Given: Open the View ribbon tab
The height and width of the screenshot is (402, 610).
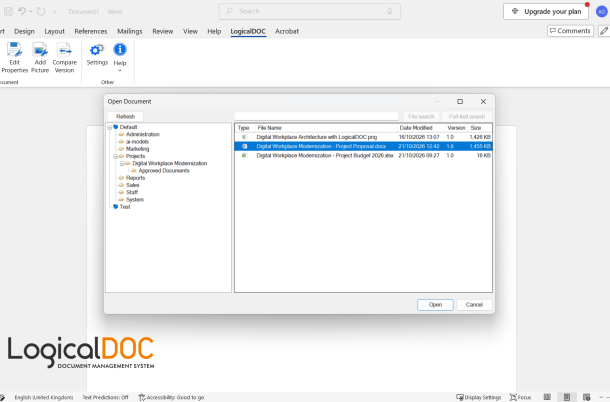Looking at the screenshot, I should pos(190,31).
